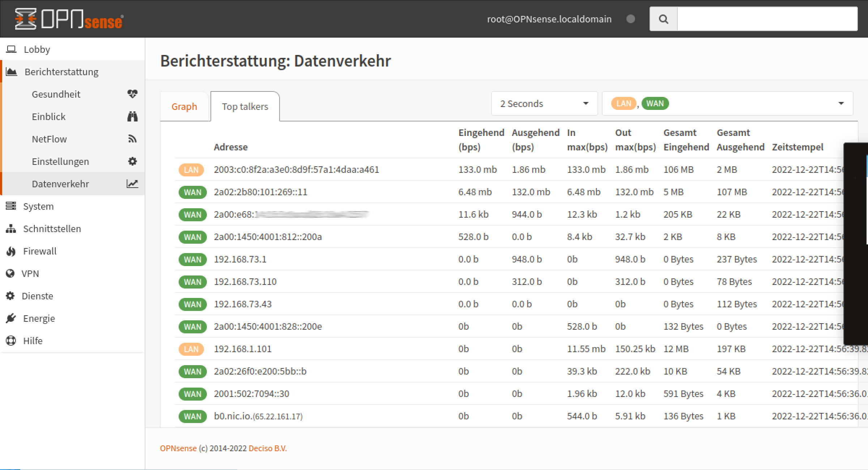The height and width of the screenshot is (470, 868).
Task: Select the Top talkers tab
Action: pyautogui.click(x=245, y=107)
